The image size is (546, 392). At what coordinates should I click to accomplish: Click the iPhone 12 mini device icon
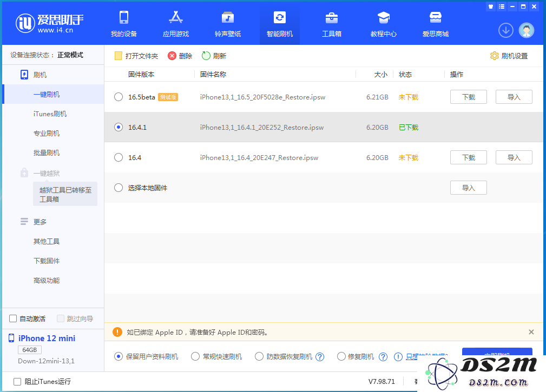(x=11, y=338)
